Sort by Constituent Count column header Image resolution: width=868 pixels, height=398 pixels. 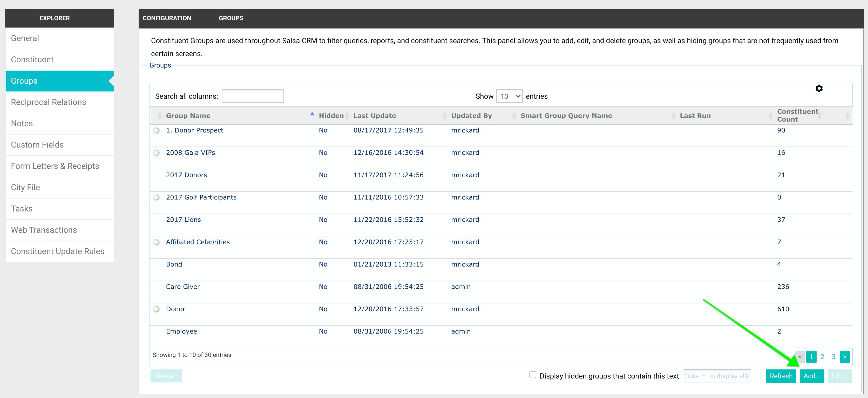click(797, 115)
